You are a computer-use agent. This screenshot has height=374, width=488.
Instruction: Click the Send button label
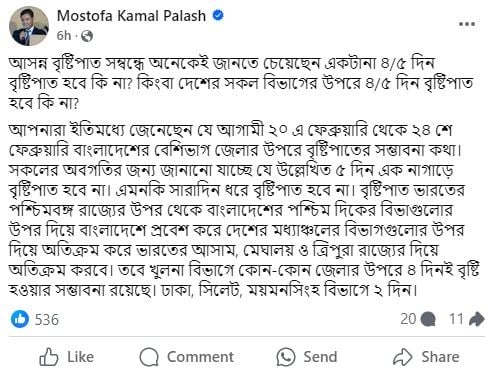click(320, 357)
